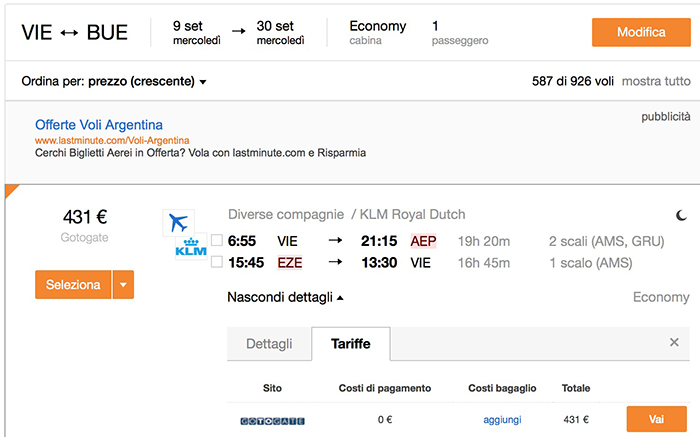Close the flight details panel
Image resolution: width=700 pixels, height=437 pixels.
(674, 342)
